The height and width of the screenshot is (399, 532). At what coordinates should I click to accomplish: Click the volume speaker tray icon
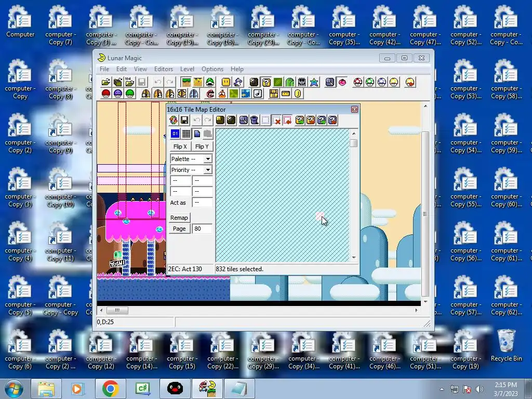click(x=479, y=389)
